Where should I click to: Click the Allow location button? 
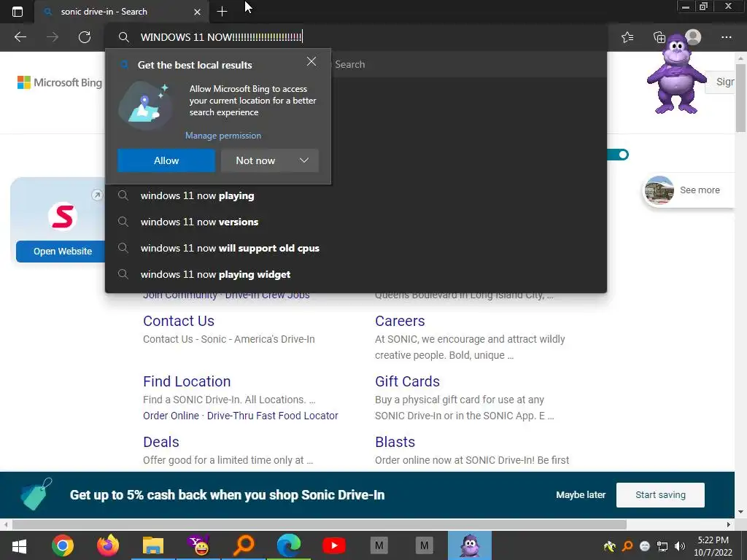(x=166, y=160)
